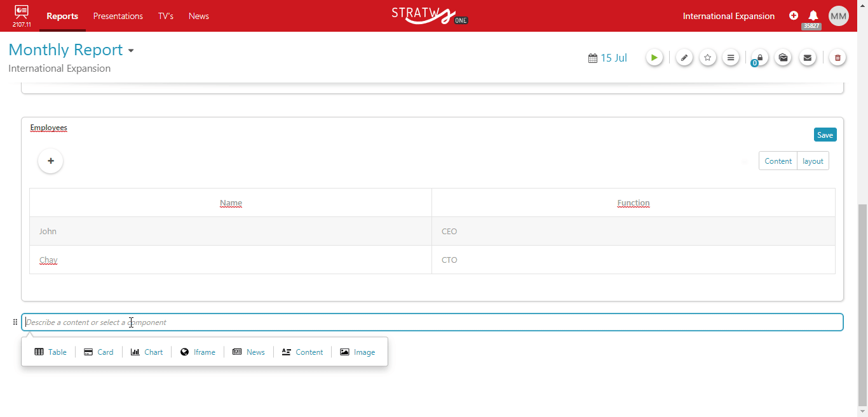Image resolution: width=868 pixels, height=417 pixels.
Task: Select the John cell
Action: [x=231, y=231]
